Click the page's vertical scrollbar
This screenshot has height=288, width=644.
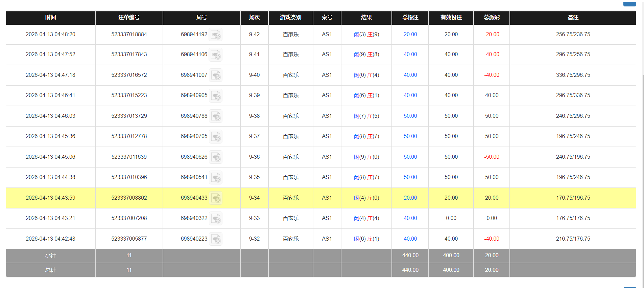tap(643, 135)
